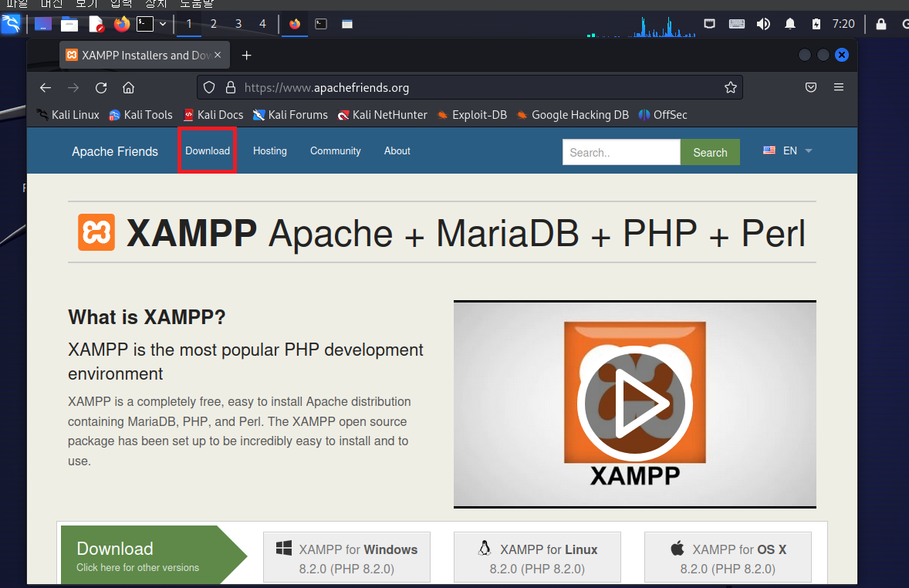Open the terminal launcher in the panel

(145, 24)
